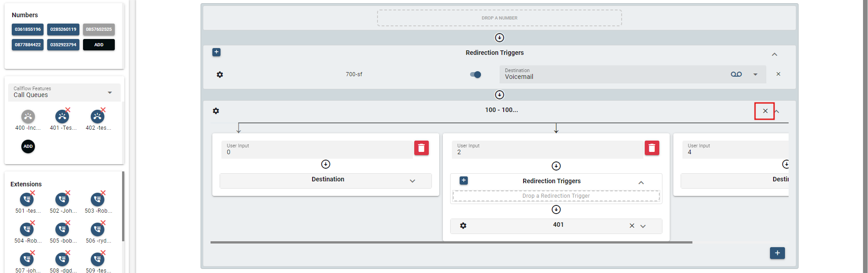The image size is (868, 273).
Task: Delete User Input 0 with trash button
Action: (x=421, y=148)
